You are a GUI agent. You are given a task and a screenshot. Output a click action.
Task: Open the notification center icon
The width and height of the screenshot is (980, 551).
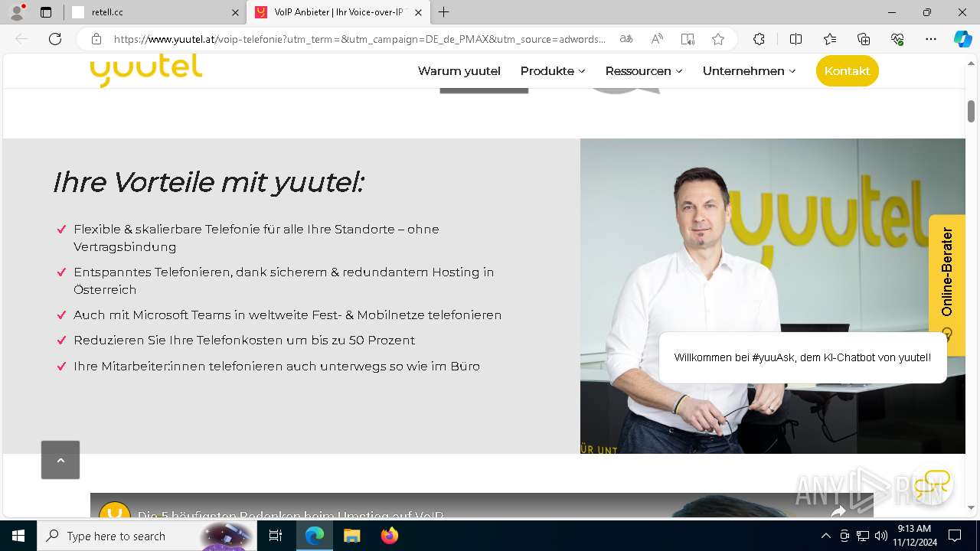pyautogui.click(x=955, y=536)
